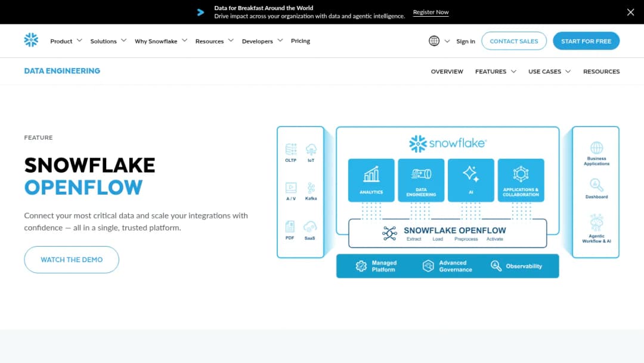644x363 pixels.
Task: Expand the Resources menu chevron in the top navigation
Action: pyautogui.click(x=231, y=40)
